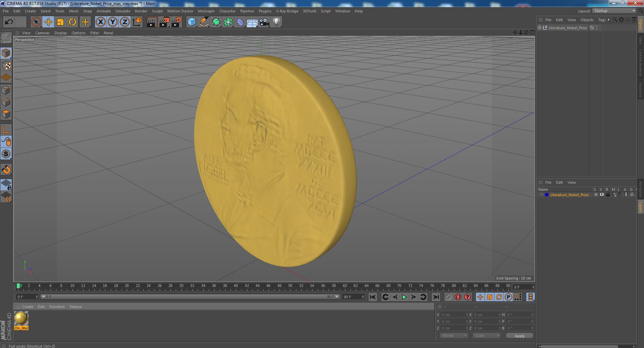Image resolution: width=644 pixels, height=348 pixels.
Task: Click the Undo arrow icon
Action: 9,22
